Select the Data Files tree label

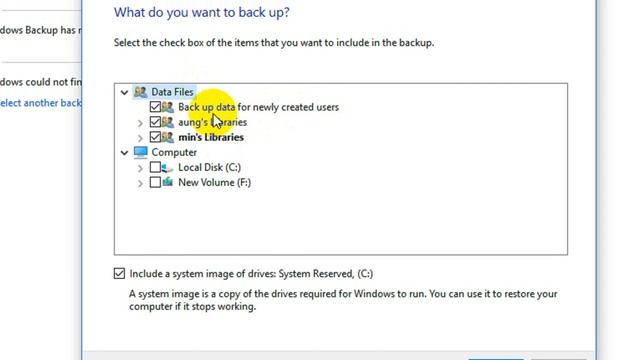coord(172,92)
